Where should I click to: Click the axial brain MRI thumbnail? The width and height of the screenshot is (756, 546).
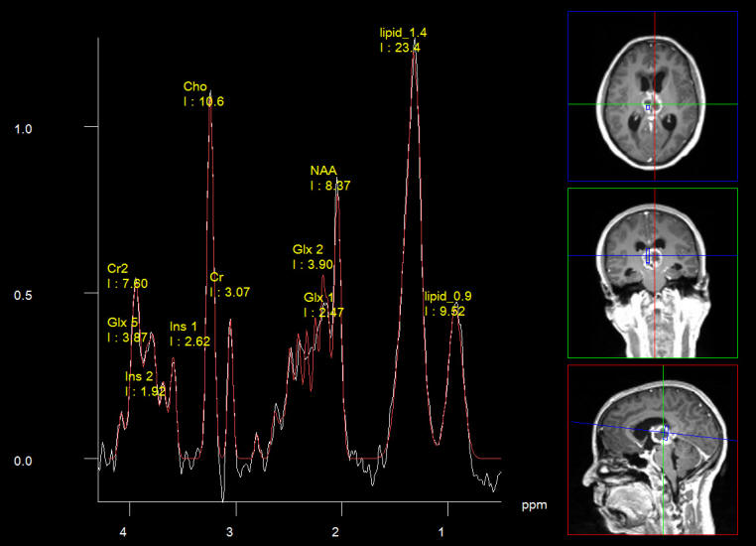(x=652, y=95)
